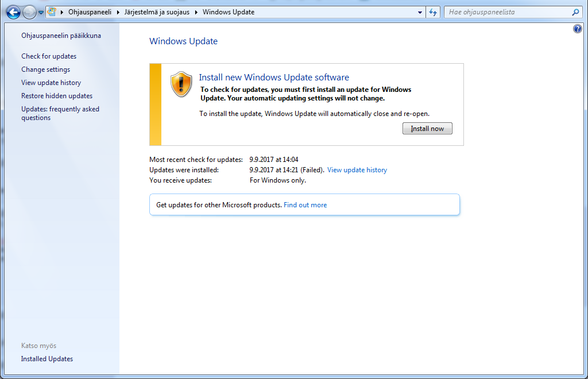Open Help with the question mark icon
The height and width of the screenshot is (379, 588).
[x=578, y=29]
